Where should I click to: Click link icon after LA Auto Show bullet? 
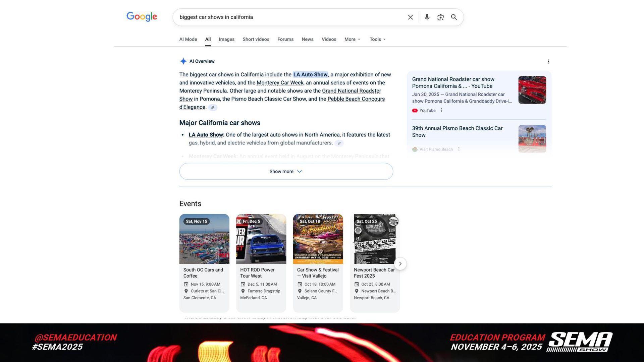(x=339, y=143)
